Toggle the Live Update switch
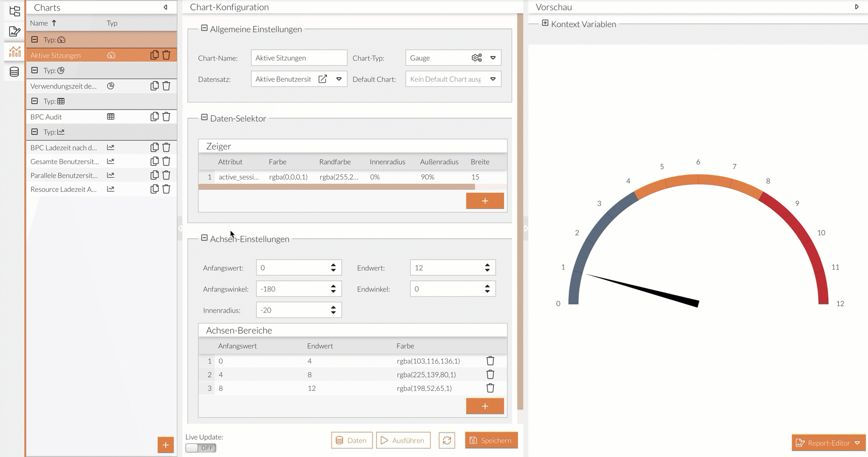The image size is (868, 457). pyautogui.click(x=201, y=448)
